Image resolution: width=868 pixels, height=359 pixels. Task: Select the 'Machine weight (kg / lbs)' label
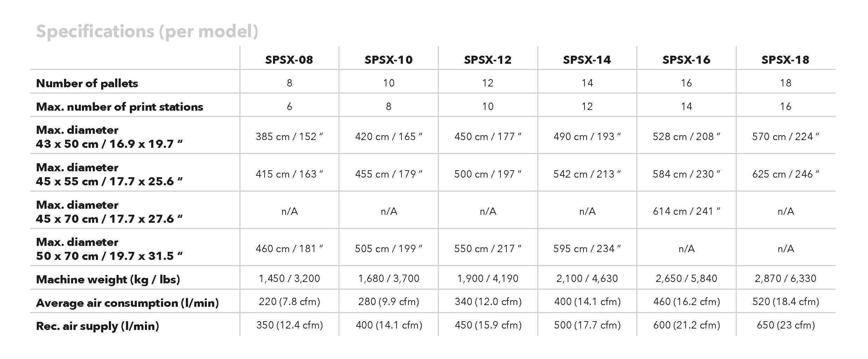(108, 279)
